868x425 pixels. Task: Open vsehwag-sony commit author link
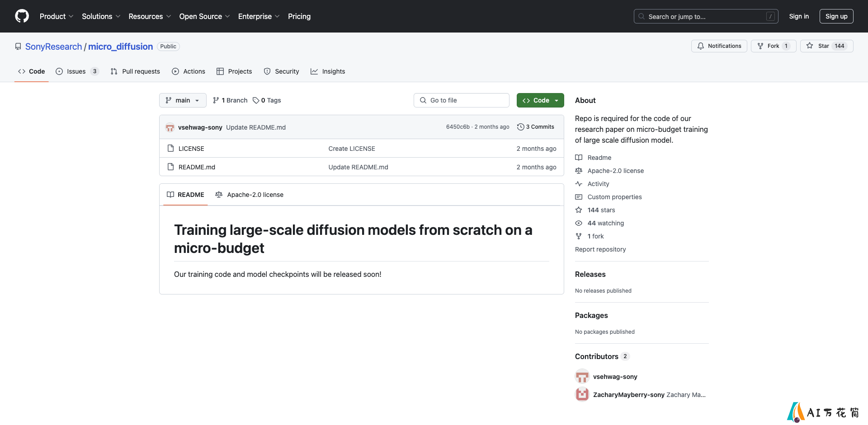click(x=200, y=127)
